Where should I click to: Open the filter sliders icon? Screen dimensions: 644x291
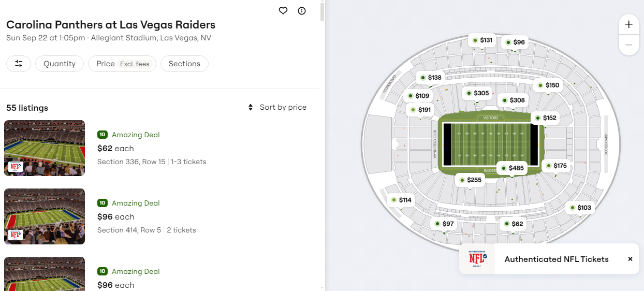tap(19, 64)
